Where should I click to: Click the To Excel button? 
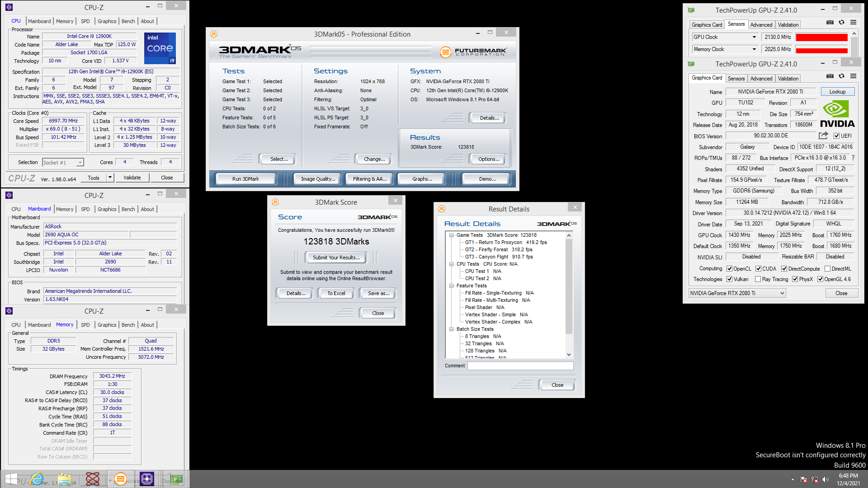(x=336, y=293)
